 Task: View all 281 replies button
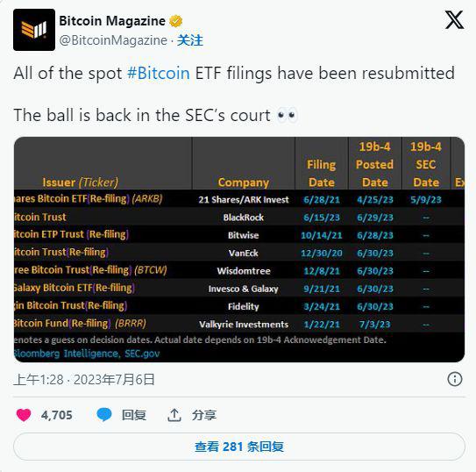coord(239,447)
